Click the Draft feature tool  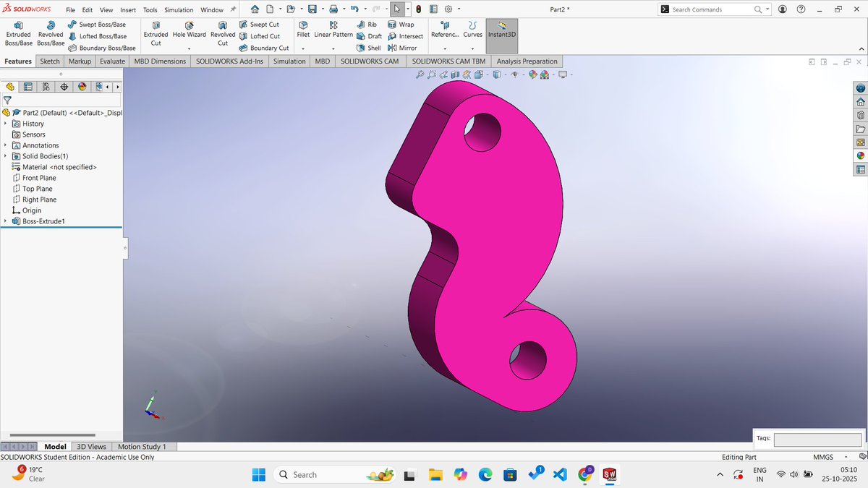point(369,36)
